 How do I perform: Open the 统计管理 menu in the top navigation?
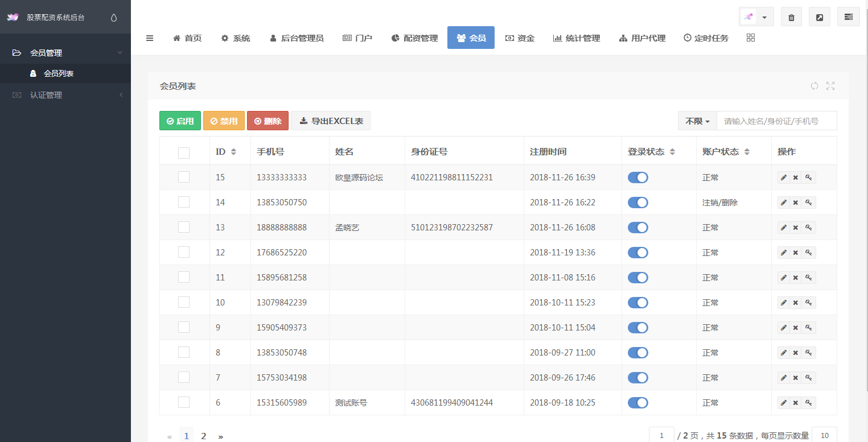[577, 38]
